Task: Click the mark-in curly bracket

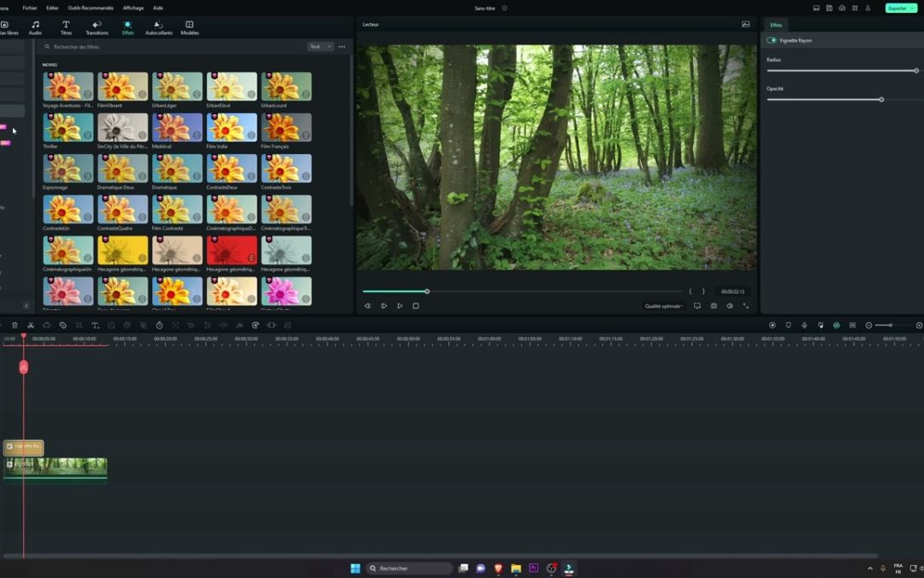Action: [x=690, y=291]
